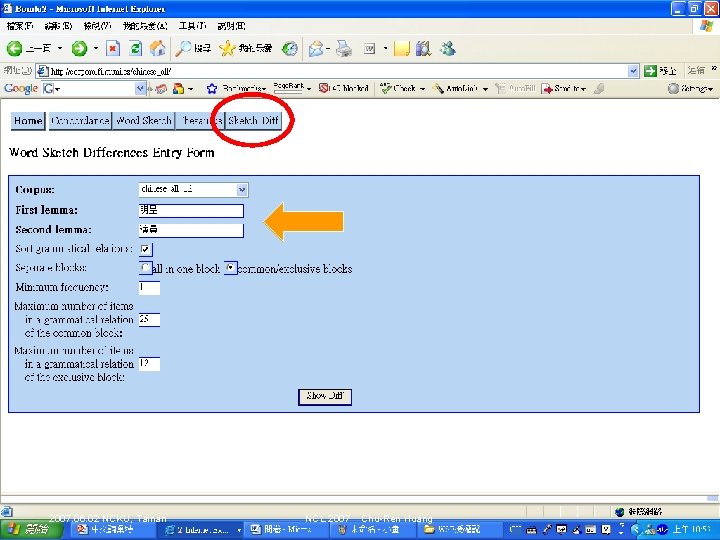Click the Mail envelope icon
Screen dimensions: 720x540
[x=316, y=48]
